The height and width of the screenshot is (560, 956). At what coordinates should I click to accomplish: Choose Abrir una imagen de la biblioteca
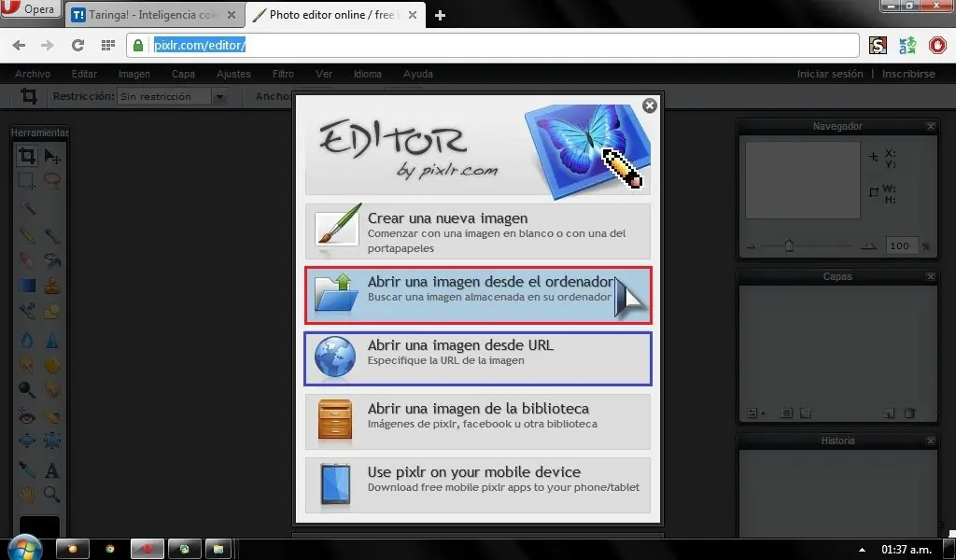(x=478, y=422)
